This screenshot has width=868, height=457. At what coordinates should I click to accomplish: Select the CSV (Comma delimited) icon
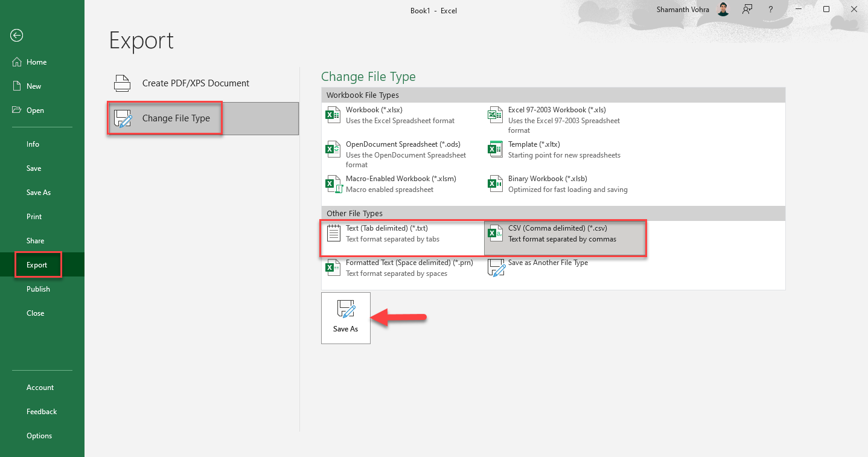point(496,233)
